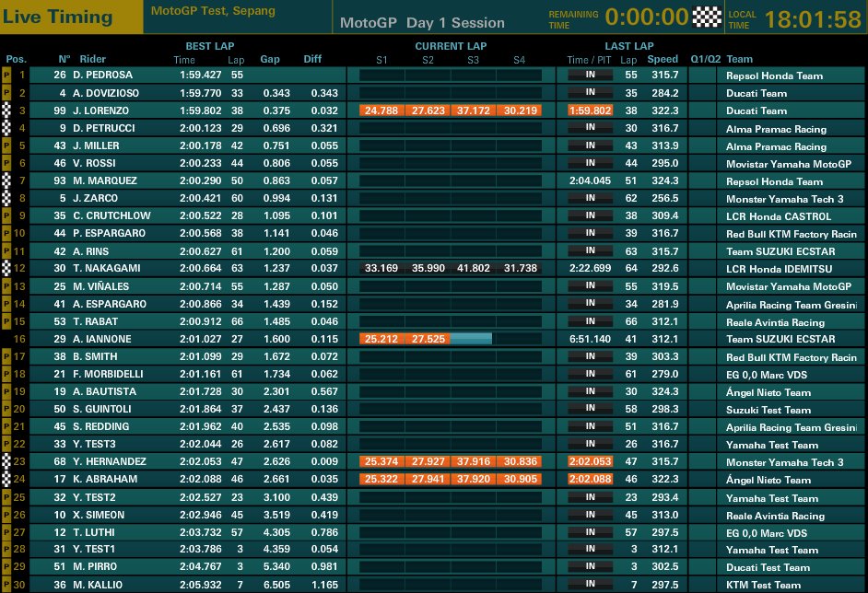Screen dimensions: 868x593
Task: Select the MotoGP Day 1 Session heading
Action: tap(422, 23)
